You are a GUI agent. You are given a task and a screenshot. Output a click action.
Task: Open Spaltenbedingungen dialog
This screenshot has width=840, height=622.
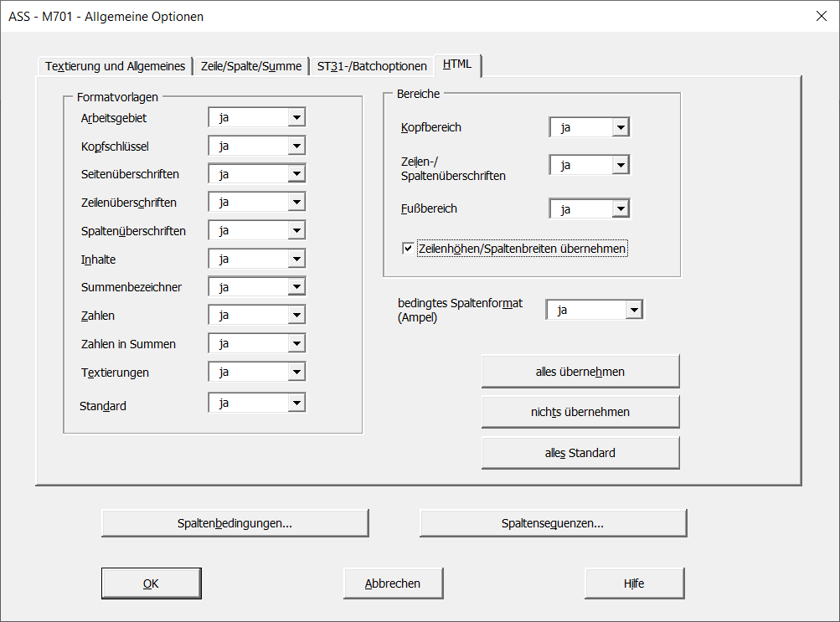[234, 523]
